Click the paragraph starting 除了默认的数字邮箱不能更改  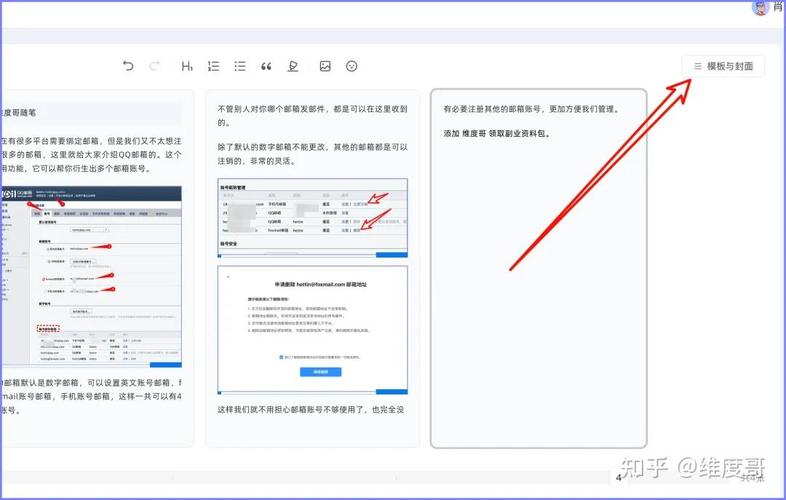click(312, 154)
